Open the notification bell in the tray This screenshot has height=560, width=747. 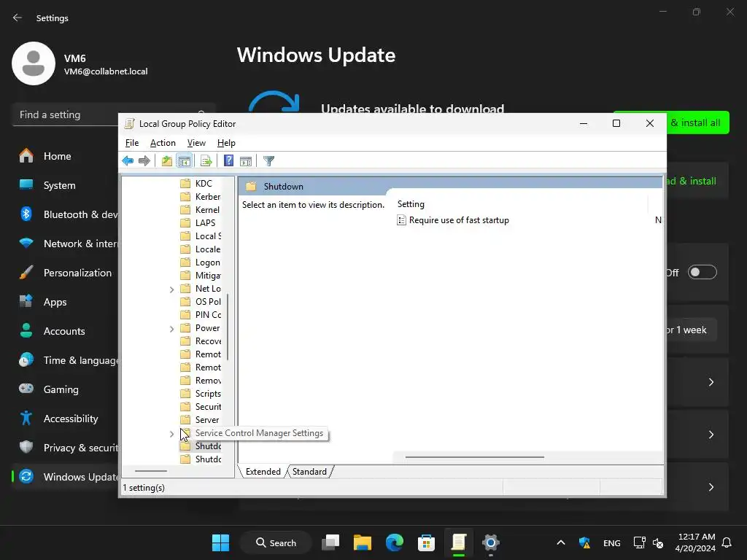[x=727, y=542]
